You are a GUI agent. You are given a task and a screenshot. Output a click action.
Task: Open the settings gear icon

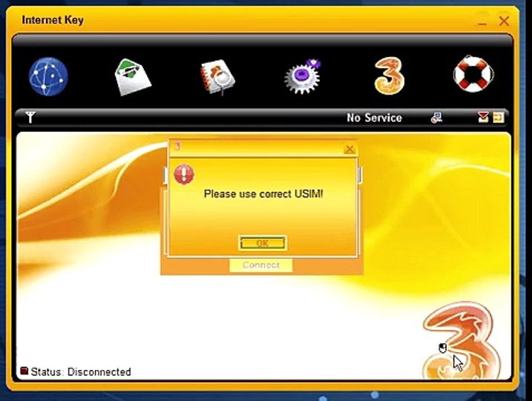302,77
